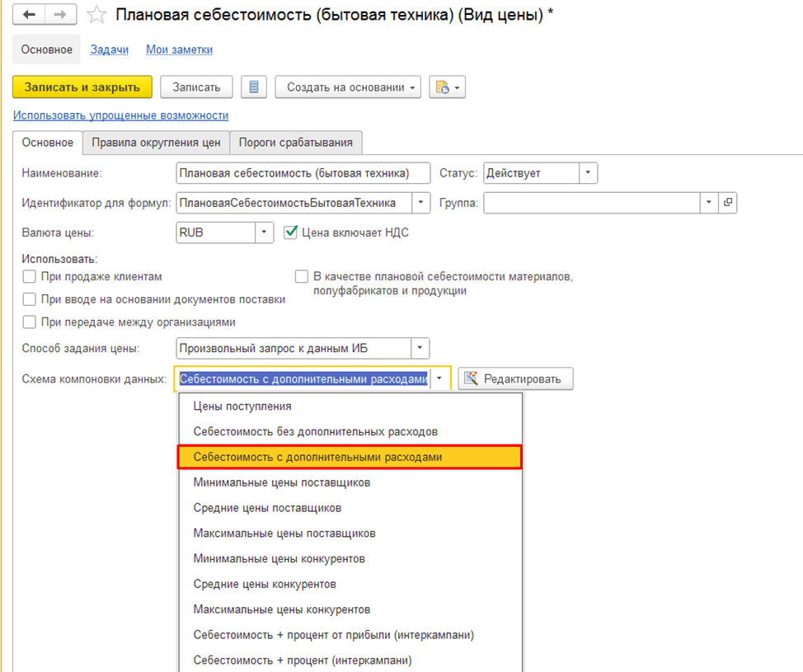Switch to Правила округления цен tab
This screenshot has width=803, height=672.
click(x=156, y=142)
